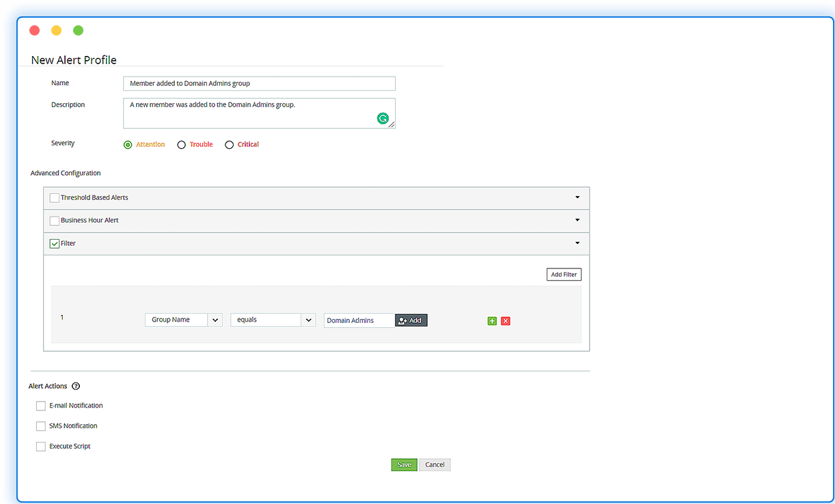The image size is (835, 504).
Task: Select the Critical severity radio button
Action: [229, 144]
